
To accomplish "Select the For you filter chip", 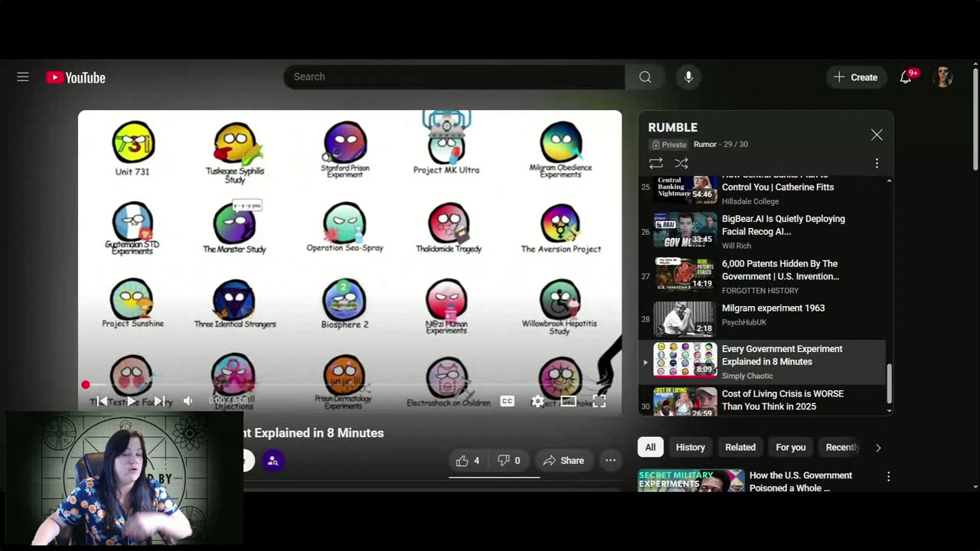I will click(791, 447).
